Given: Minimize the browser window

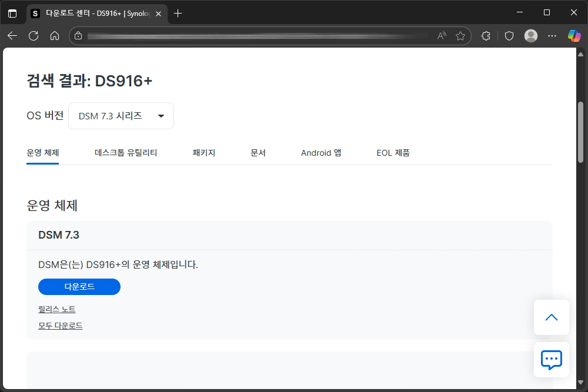Looking at the screenshot, I should pyautogui.click(x=520, y=12).
